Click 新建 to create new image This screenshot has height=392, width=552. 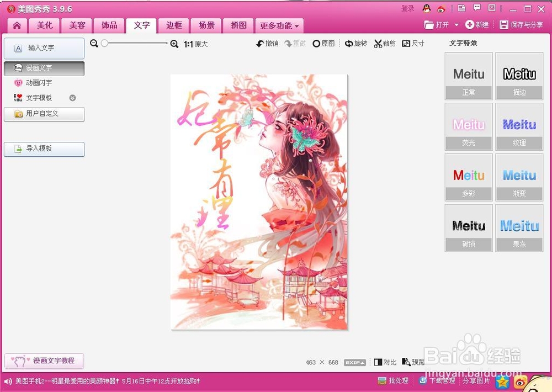477,25
